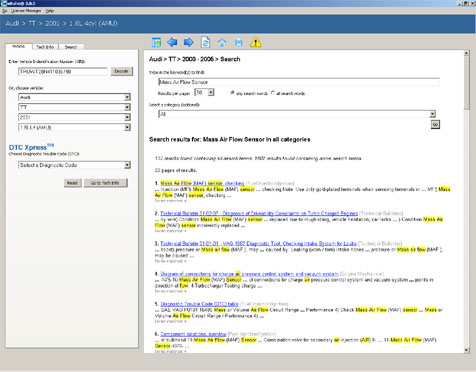Open result 2 Technical Bulletin Turbo Charged Engines link
The height and width of the screenshot is (372, 476).
coord(259,213)
